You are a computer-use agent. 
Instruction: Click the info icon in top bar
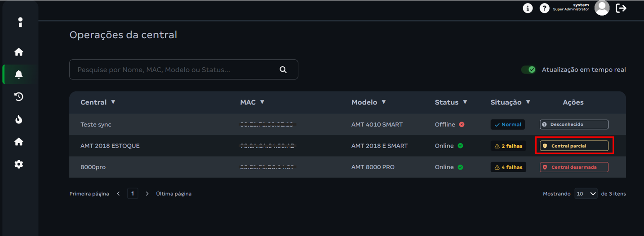pos(528,8)
